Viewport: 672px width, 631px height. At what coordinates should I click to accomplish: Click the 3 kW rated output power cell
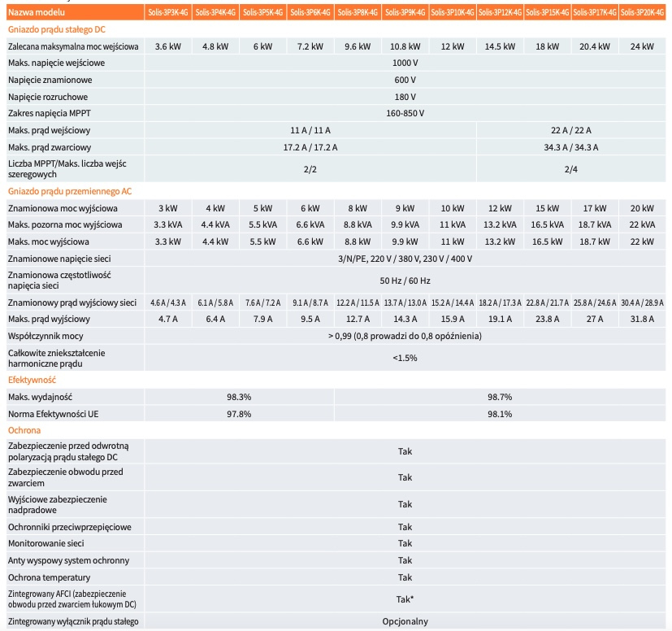click(x=168, y=208)
